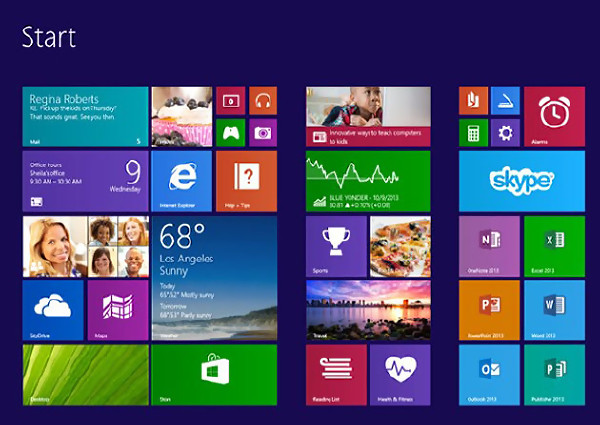
Task: Open Word 2013 tile
Action: pyautogui.click(x=554, y=310)
